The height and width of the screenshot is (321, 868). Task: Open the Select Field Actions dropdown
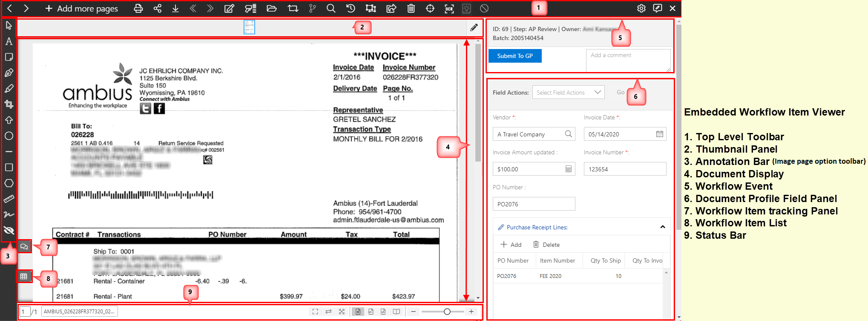[568, 93]
